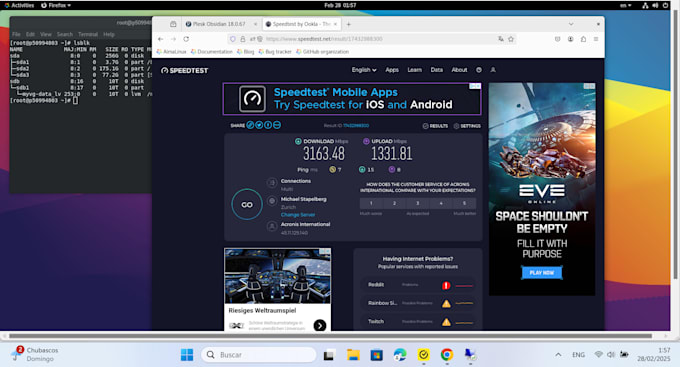Click Activities in the GNOME top bar

[x=19, y=5]
